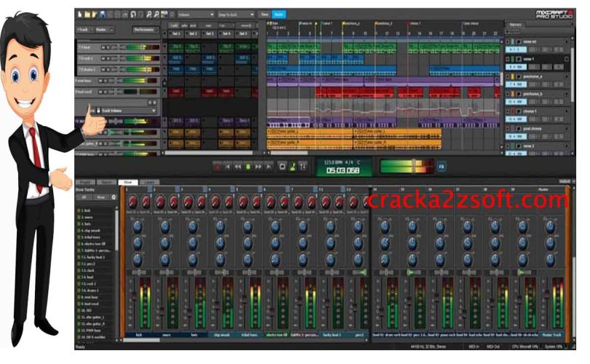
Task: Click the Performance button
Action: pos(144,29)
